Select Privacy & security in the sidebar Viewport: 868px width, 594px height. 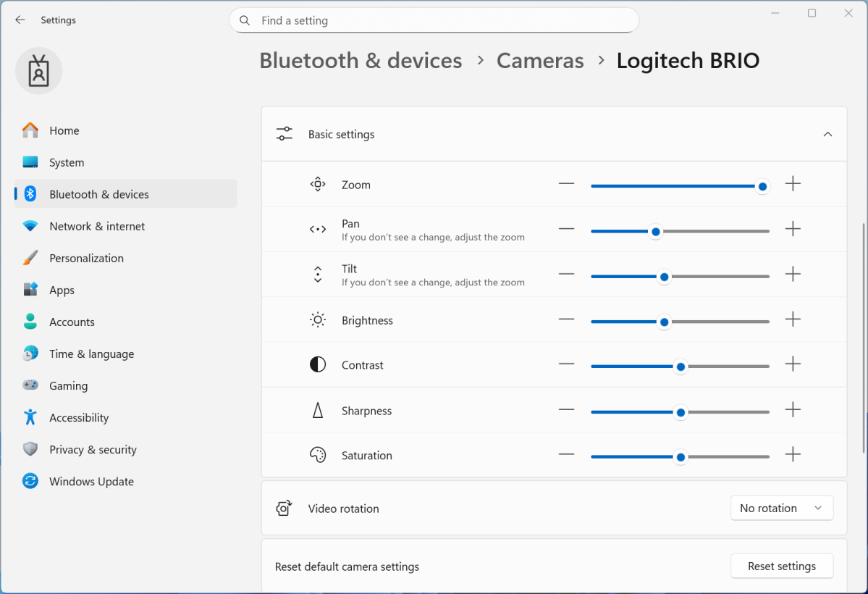[93, 449]
